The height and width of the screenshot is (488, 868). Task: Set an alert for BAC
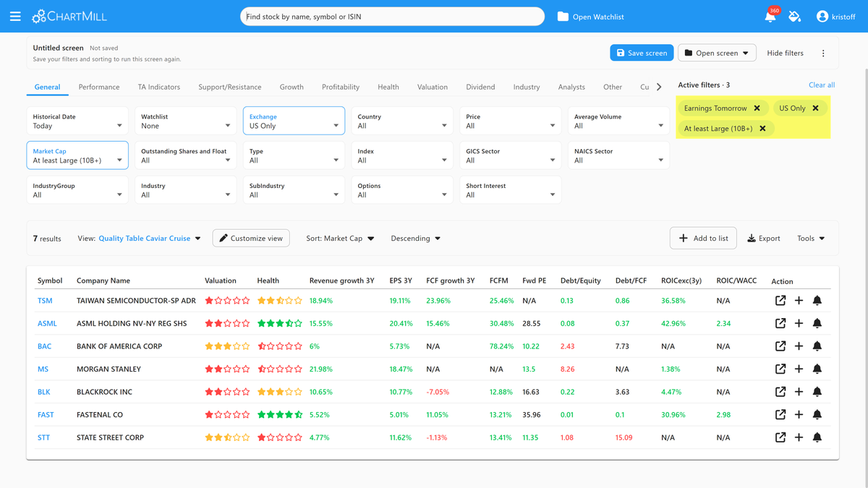(817, 346)
